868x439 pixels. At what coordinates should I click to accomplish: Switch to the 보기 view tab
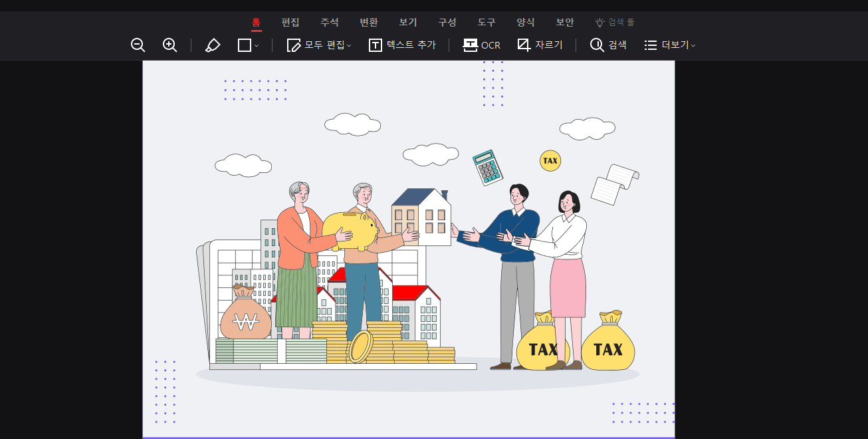click(x=408, y=22)
